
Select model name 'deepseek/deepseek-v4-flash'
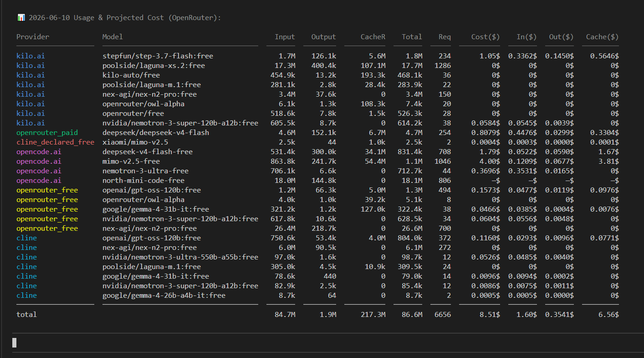(x=156, y=133)
